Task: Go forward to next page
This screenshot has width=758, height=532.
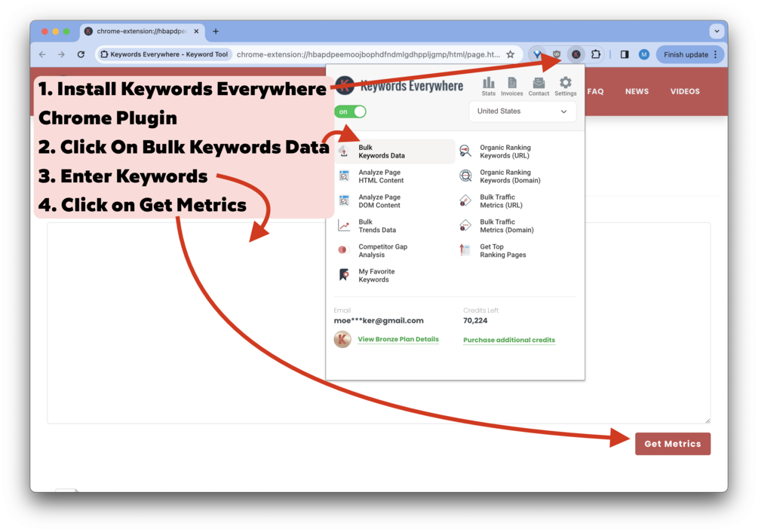Action: (61, 54)
